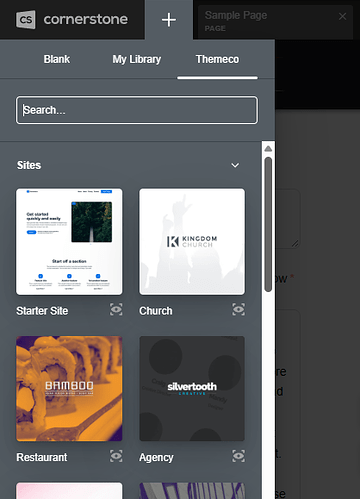
Task: Click the scrollbar up arrow
Action: click(268, 149)
